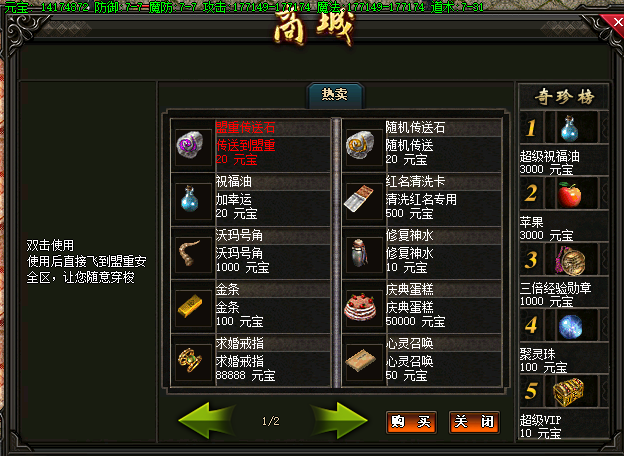
Task: Select the 盟重传送石 purple stone icon
Action: pyautogui.click(x=190, y=144)
